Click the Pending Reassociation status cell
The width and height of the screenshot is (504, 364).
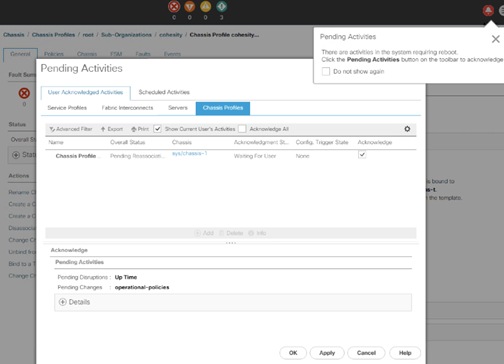pyautogui.click(x=137, y=156)
